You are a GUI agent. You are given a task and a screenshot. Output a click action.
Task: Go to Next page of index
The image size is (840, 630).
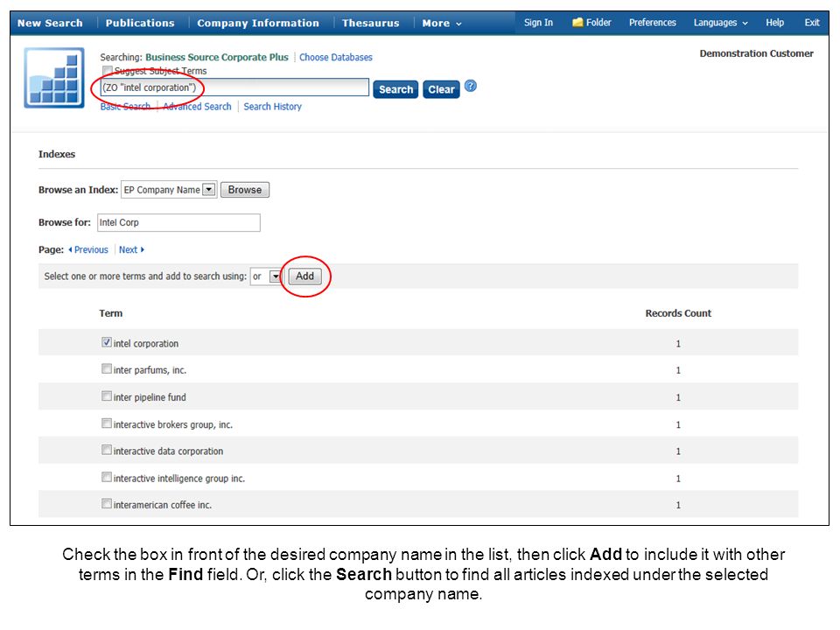point(131,249)
